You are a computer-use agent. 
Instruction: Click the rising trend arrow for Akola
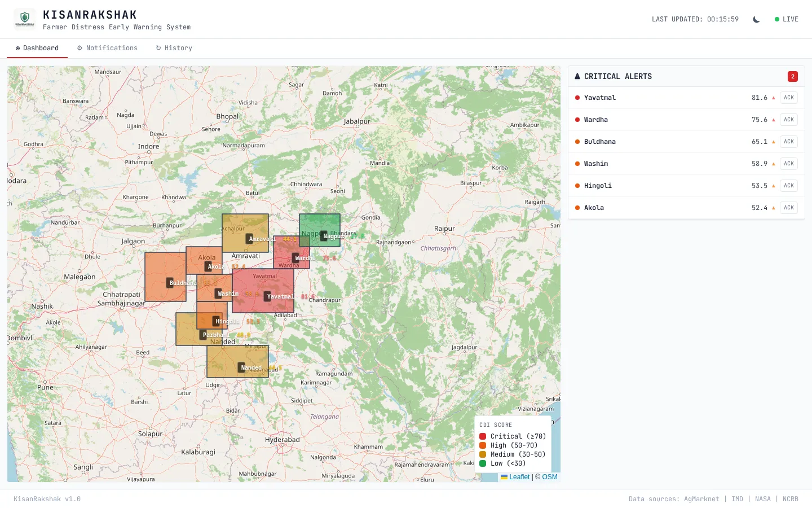click(x=774, y=208)
